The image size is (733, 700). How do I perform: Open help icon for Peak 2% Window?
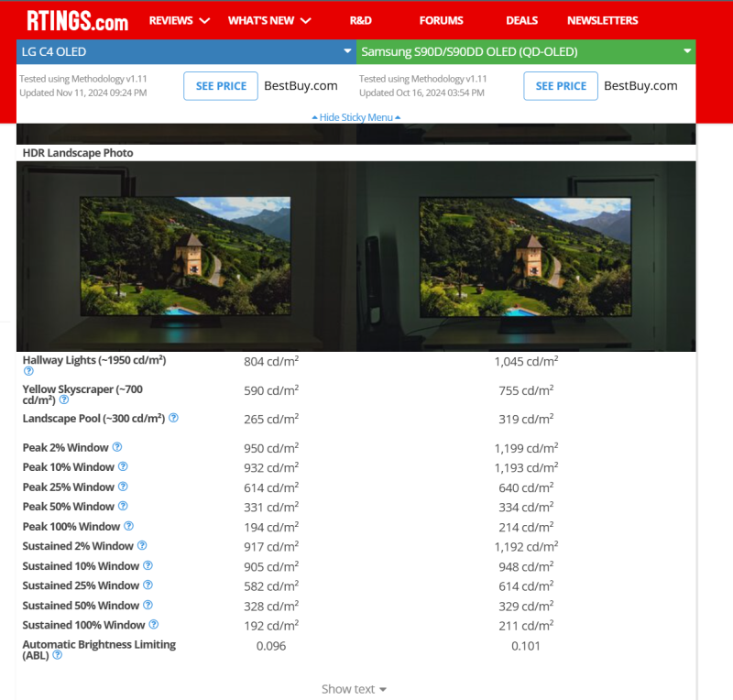tap(117, 447)
